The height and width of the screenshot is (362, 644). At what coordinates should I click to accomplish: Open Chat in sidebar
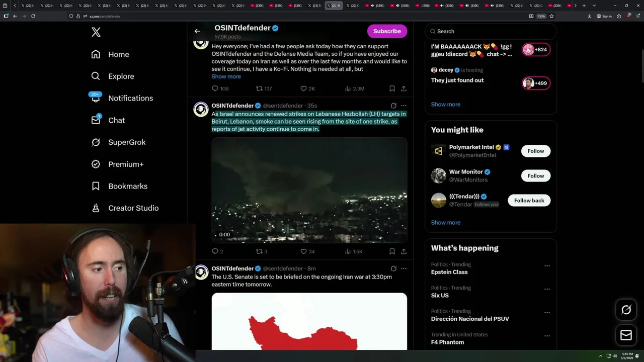coord(108,120)
